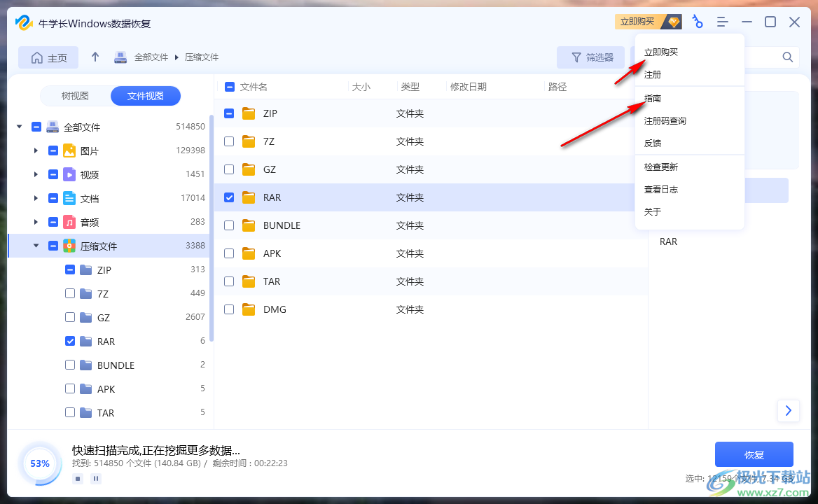Click the 立即购买 banner button
The height and width of the screenshot is (504, 818).
(649, 22)
